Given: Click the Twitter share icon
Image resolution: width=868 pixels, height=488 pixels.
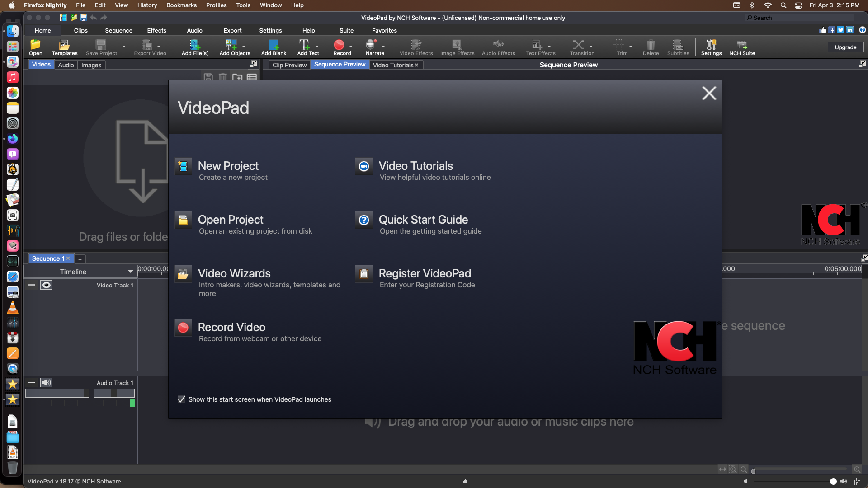Looking at the screenshot, I should point(841,30).
